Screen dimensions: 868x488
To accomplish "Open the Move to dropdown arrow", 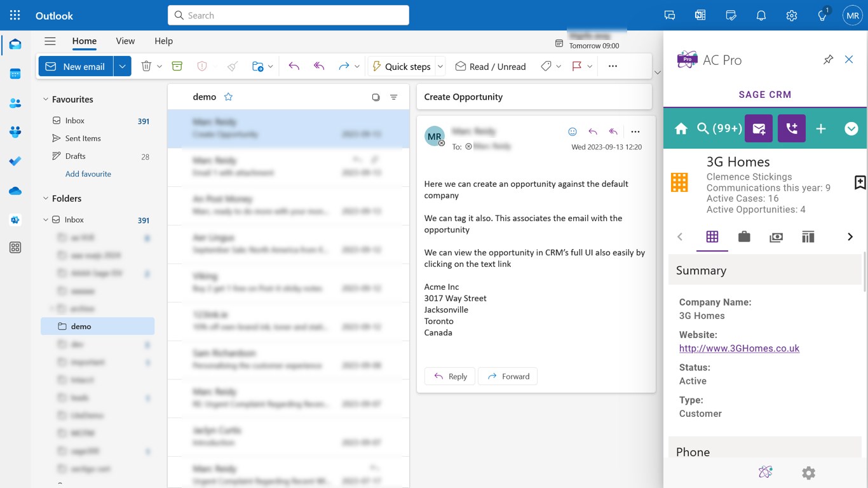I will (271, 66).
